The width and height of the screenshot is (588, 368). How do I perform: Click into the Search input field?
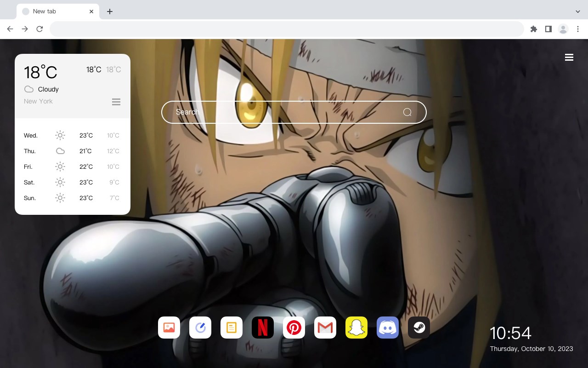(294, 112)
